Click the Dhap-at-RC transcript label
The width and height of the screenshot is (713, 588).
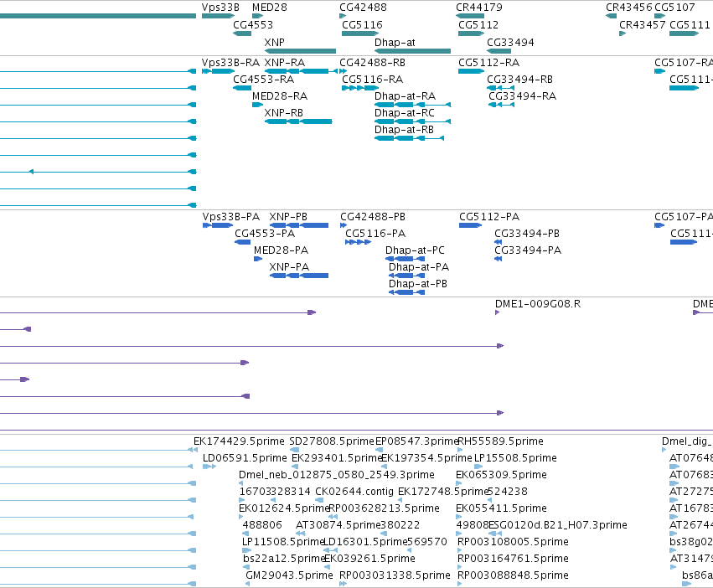tap(404, 113)
